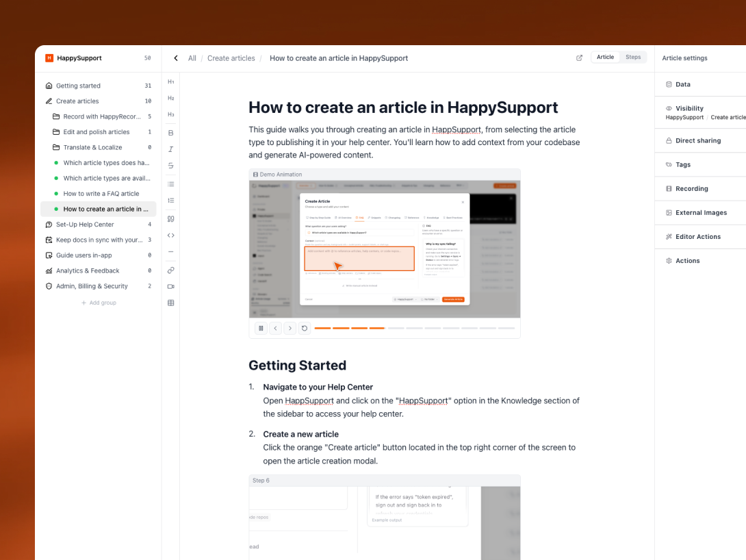Expand the Actions settings section
746x560 pixels.
(700, 261)
